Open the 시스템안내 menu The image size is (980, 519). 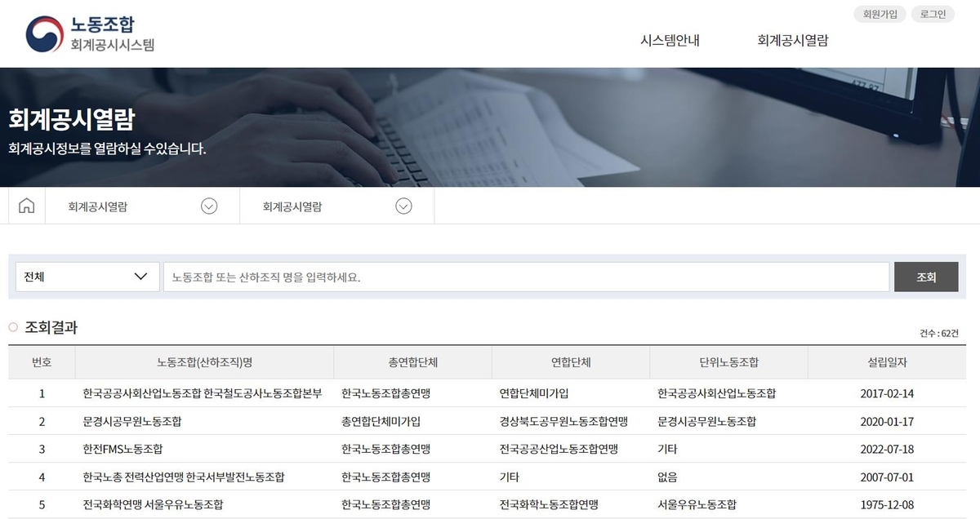click(x=670, y=40)
